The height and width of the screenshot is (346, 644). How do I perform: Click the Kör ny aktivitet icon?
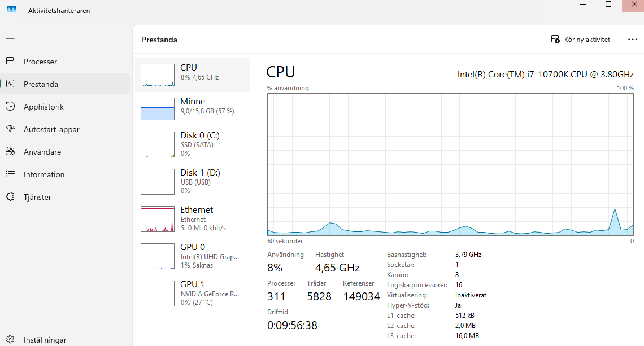point(555,40)
